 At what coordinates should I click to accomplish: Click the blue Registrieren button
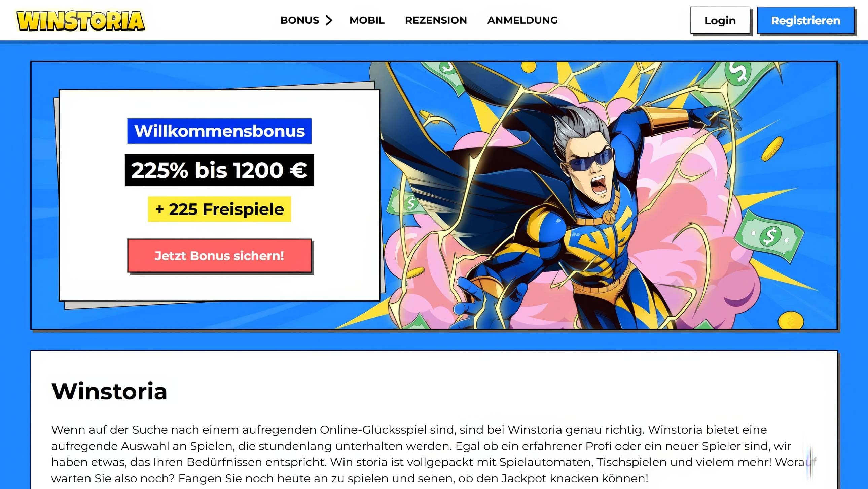pyautogui.click(x=805, y=20)
